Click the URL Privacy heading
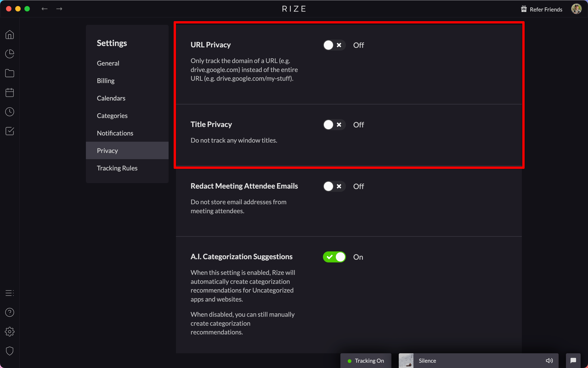The width and height of the screenshot is (588, 368). pyautogui.click(x=211, y=45)
